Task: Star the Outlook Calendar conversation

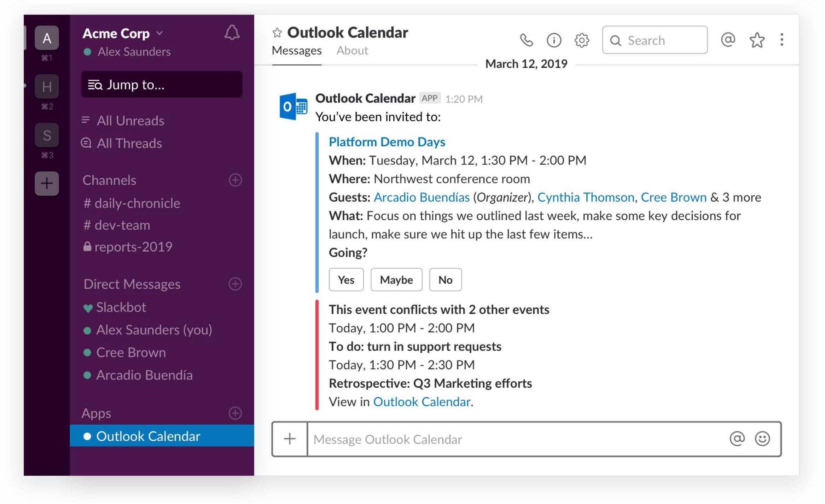Action: (x=277, y=33)
